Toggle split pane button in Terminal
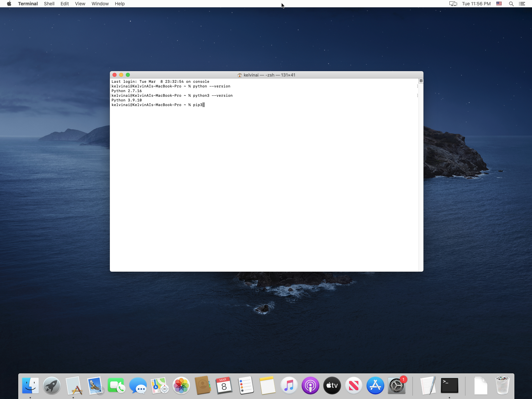The image size is (532, 399). click(x=421, y=81)
